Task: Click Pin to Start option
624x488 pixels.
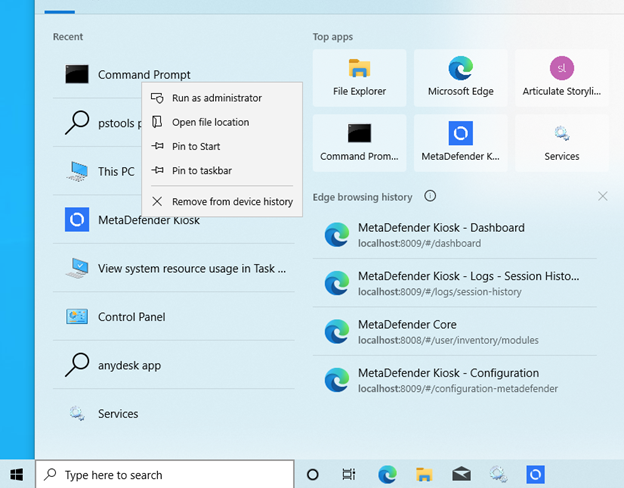Action: 222,146
